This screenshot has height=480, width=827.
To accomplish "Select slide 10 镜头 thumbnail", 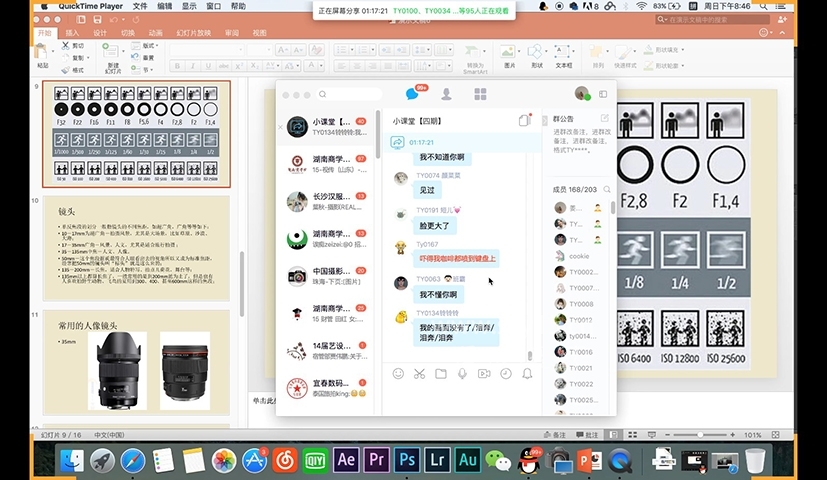I will click(137, 248).
